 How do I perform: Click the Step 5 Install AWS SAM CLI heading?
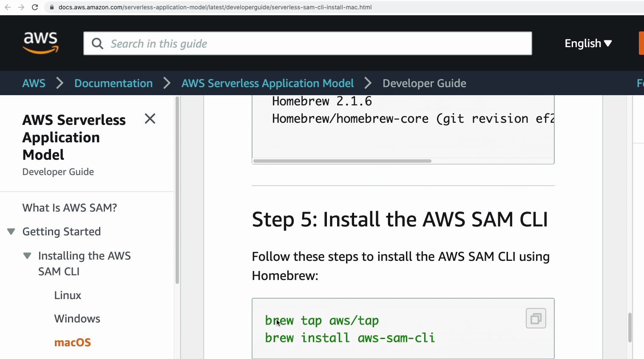[400, 220]
